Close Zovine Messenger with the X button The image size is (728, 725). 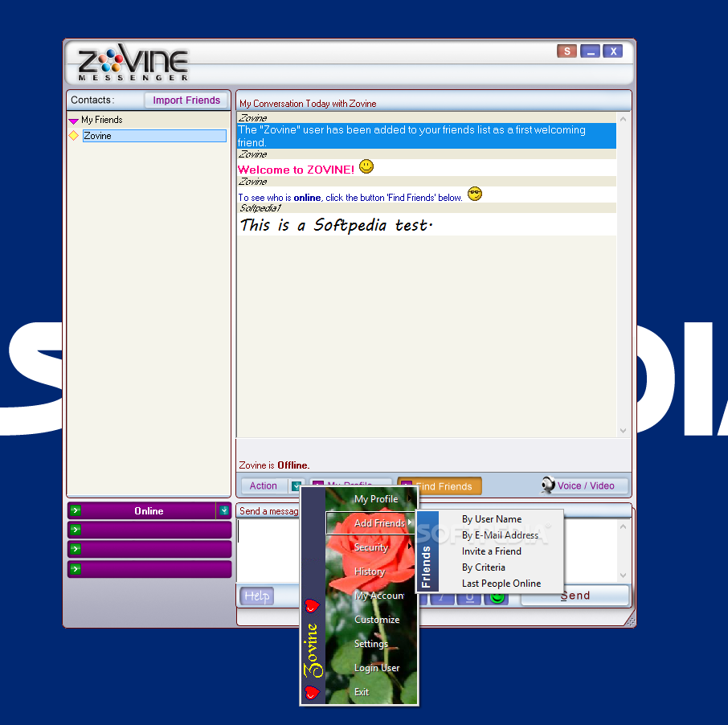pos(613,51)
